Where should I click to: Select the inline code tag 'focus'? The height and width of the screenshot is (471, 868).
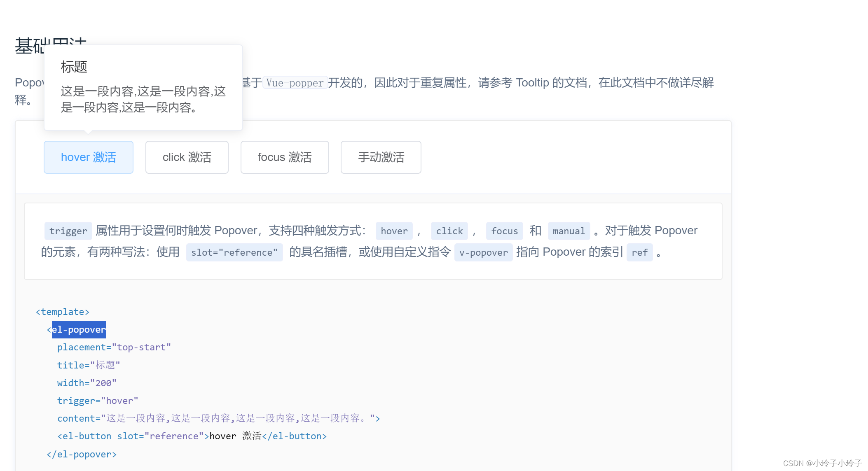coord(504,231)
